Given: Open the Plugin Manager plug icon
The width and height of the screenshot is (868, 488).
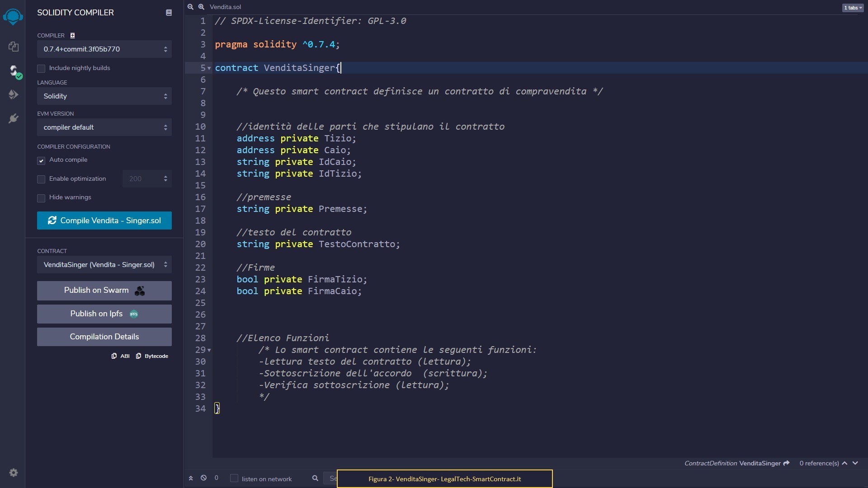Looking at the screenshot, I should click(x=13, y=118).
